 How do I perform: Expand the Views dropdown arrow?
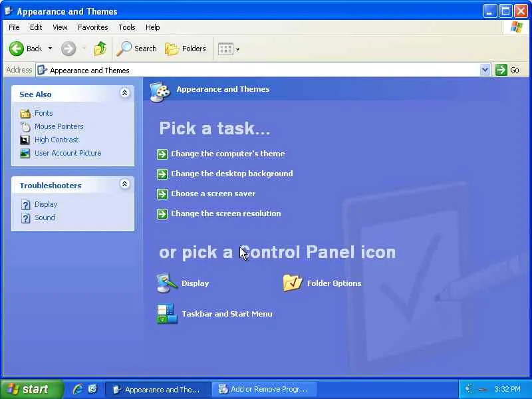click(238, 49)
